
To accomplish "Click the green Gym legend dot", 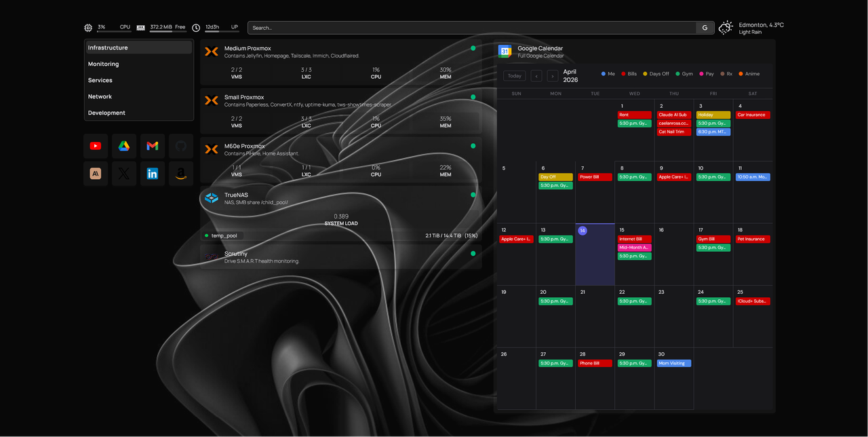I will point(678,74).
